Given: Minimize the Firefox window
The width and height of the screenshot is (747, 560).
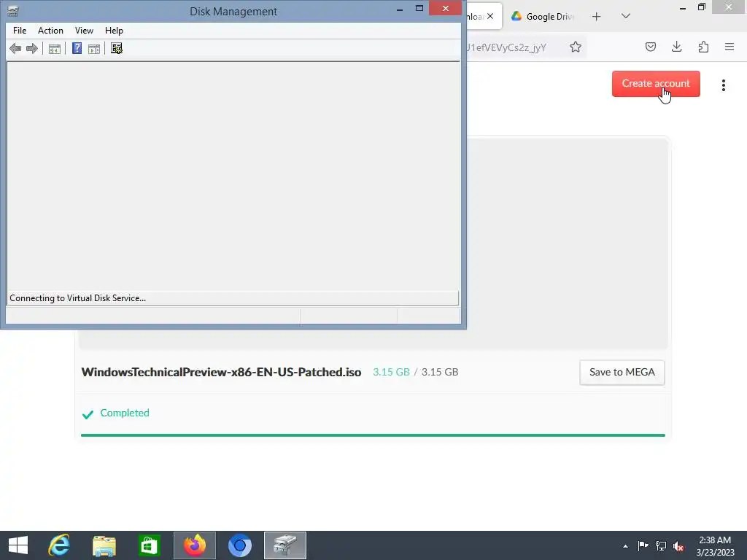Looking at the screenshot, I should pyautogui.click(x=683, y=7).
